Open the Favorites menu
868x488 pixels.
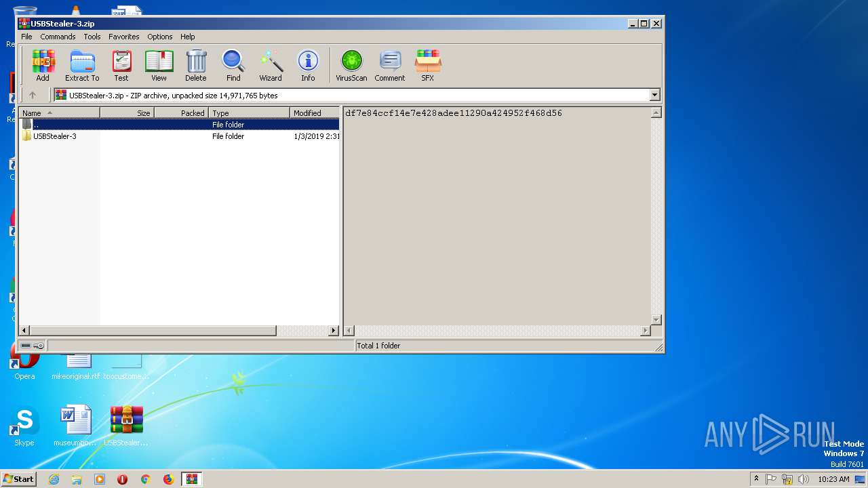coord(124,37)
